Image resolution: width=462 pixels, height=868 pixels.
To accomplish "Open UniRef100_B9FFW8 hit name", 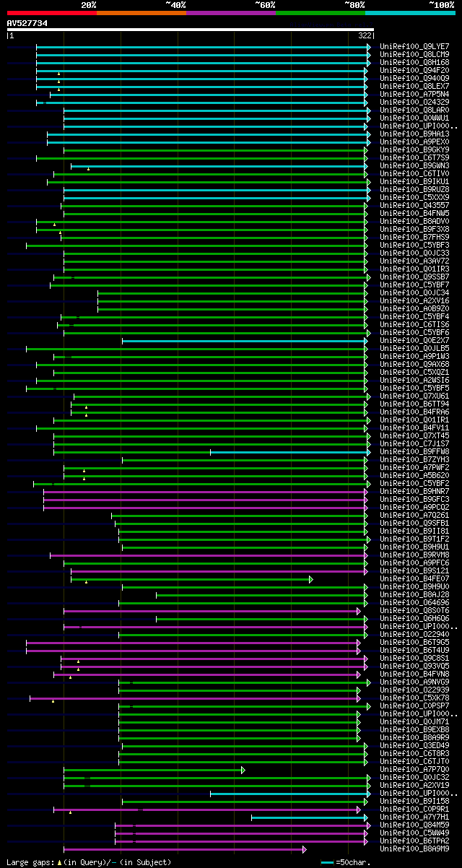I will click(414, 451).
